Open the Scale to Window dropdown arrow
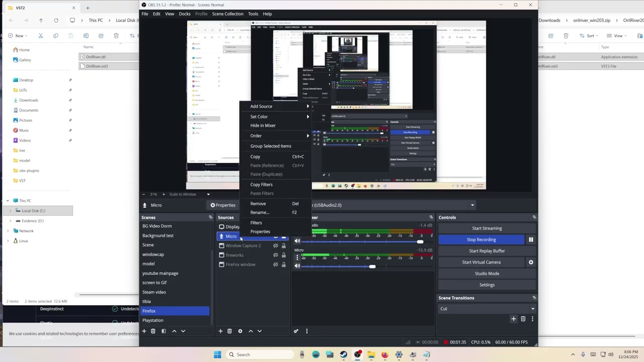Viewport: 644px width, 362px height. point(208,194)
